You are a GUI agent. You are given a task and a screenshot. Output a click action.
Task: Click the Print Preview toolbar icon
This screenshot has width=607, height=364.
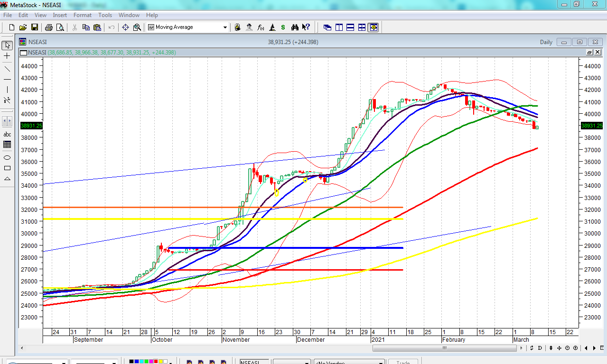[60, 27]
